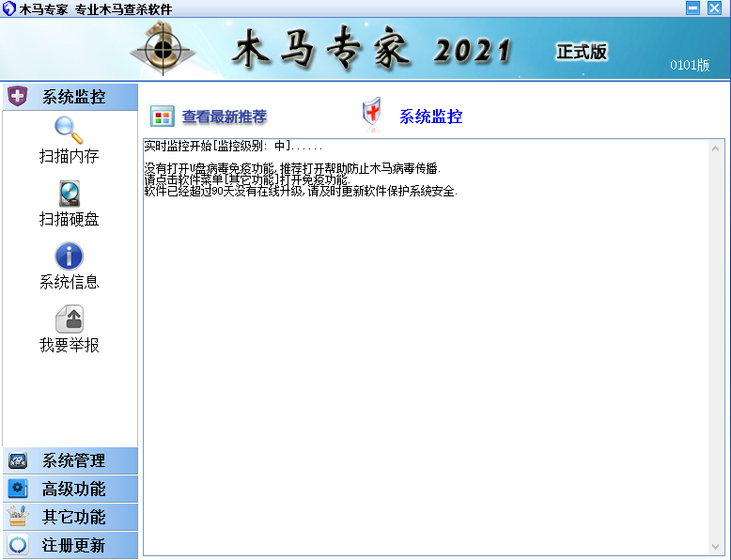Expand the 高级功能 sidebar section
This screenshot has width=731, height=560.
click(x=70, y=489)
